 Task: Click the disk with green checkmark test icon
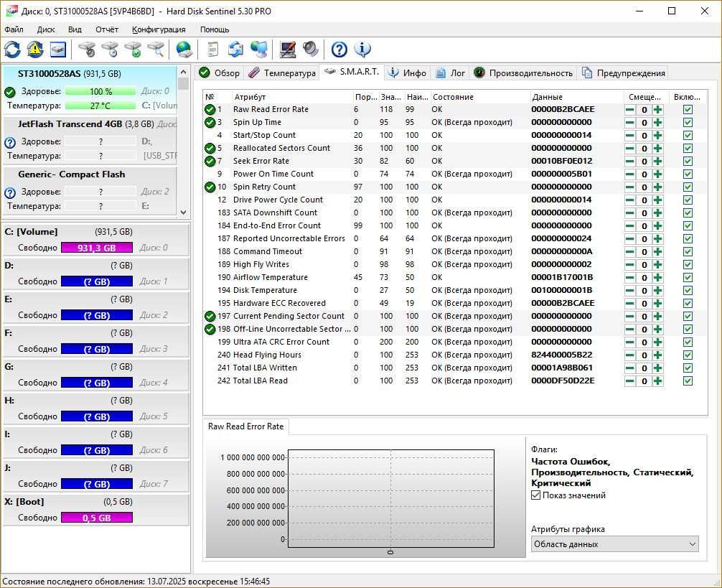(133, 50)
